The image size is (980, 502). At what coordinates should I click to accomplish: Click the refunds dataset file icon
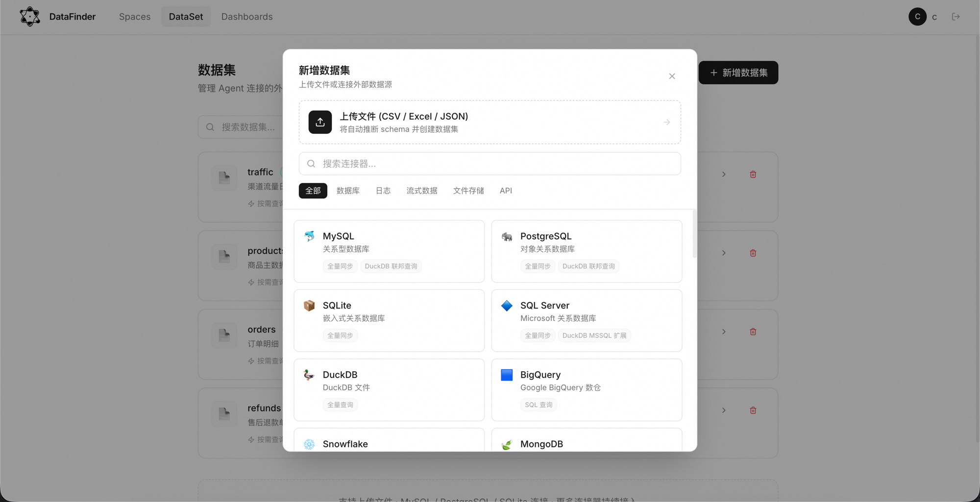(x=224, y=414)
